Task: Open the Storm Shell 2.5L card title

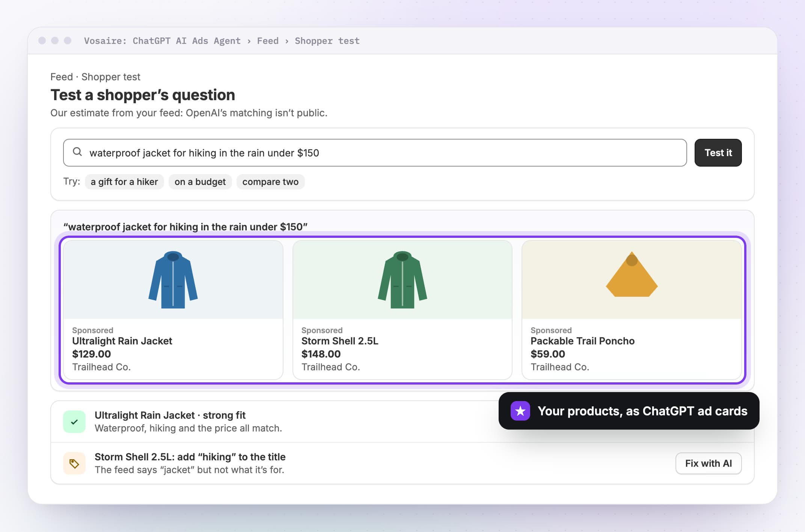Action: (x=340, y=341)
